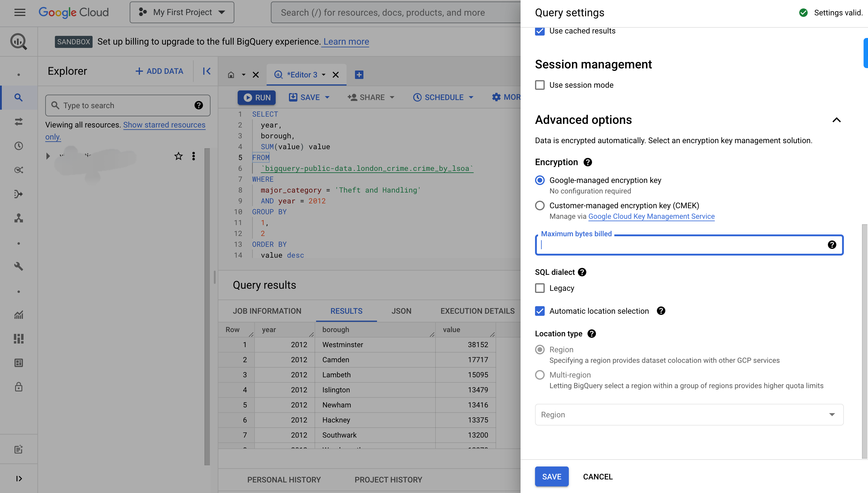Collapse the Explorer panel
The image size is (868, 493).
pyautogui.click(x=207, y=71)
